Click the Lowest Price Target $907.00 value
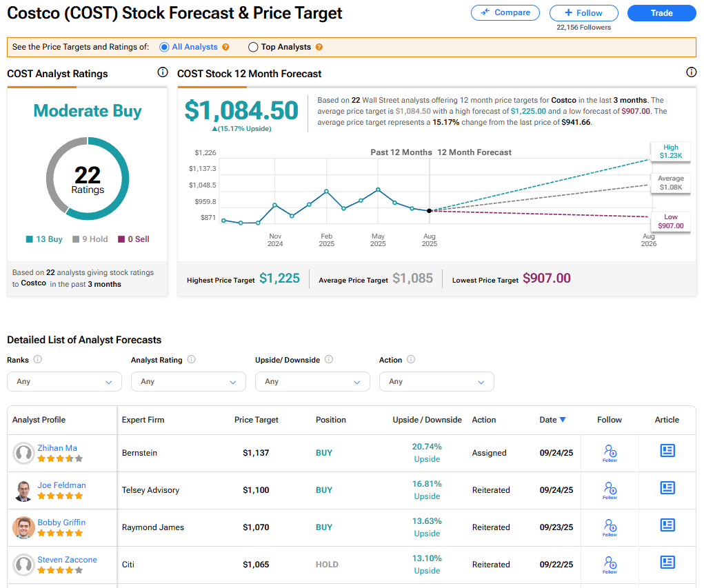Viewport: 704px width, 588px height. 547,278
